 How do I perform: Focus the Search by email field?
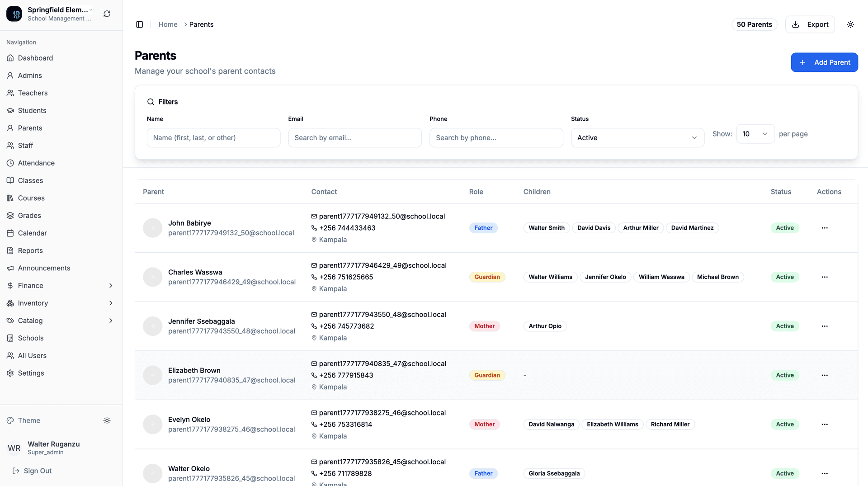click(x=355, y=137)
